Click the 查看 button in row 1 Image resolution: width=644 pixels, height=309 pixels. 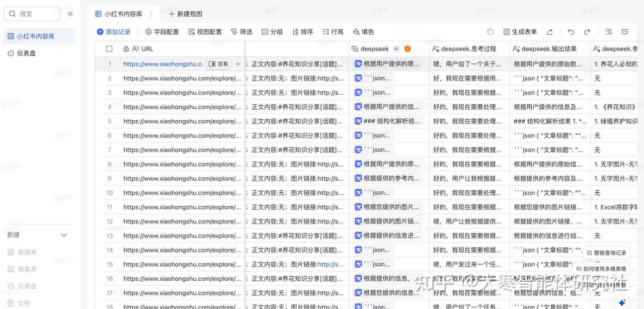(218, 64)
